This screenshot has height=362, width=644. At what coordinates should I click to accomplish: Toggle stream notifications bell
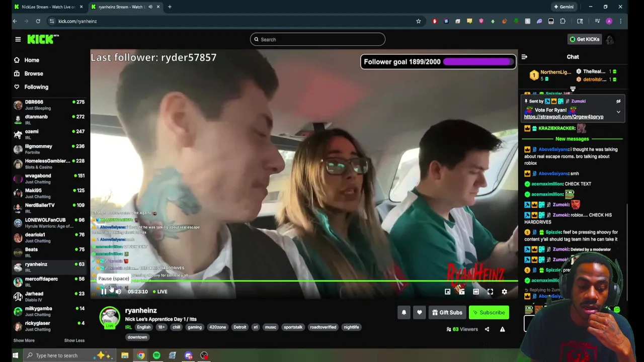pyautogui.click(x=404, y=313)
